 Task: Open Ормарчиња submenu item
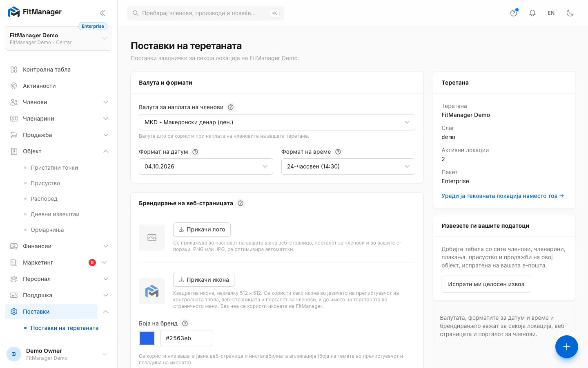coord(47,230)
